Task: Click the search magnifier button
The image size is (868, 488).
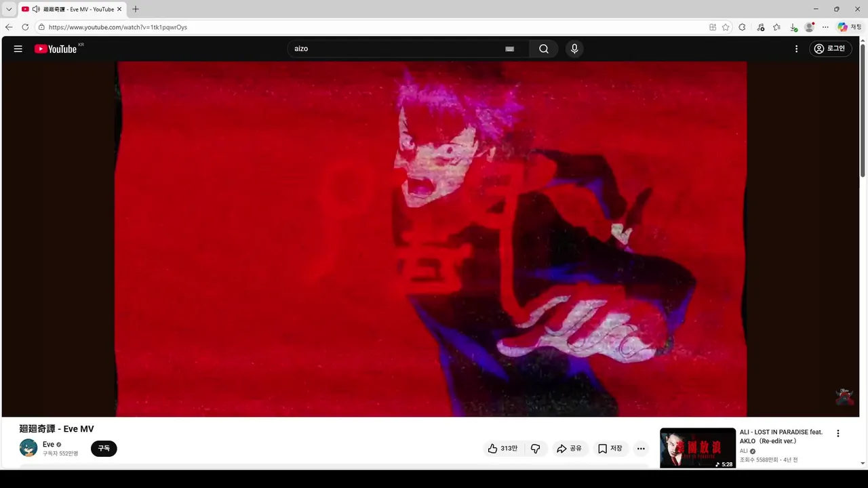Action: pos(544,49)
